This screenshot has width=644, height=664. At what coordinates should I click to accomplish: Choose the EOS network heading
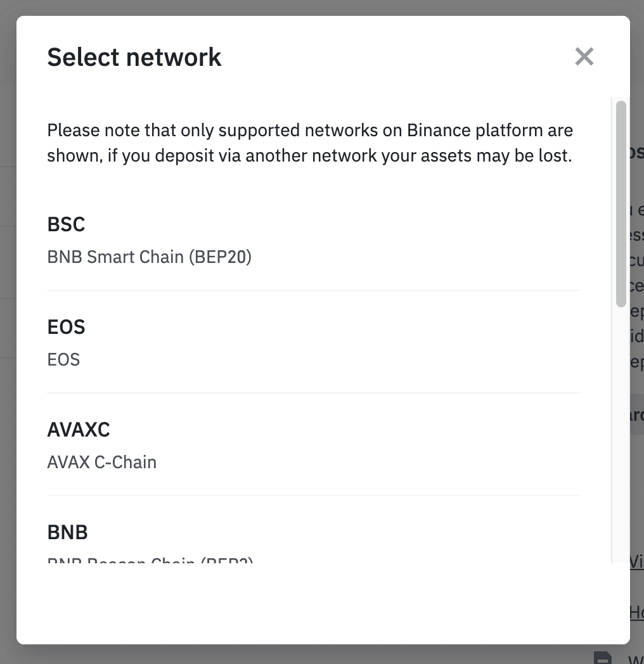coord(66,327)
